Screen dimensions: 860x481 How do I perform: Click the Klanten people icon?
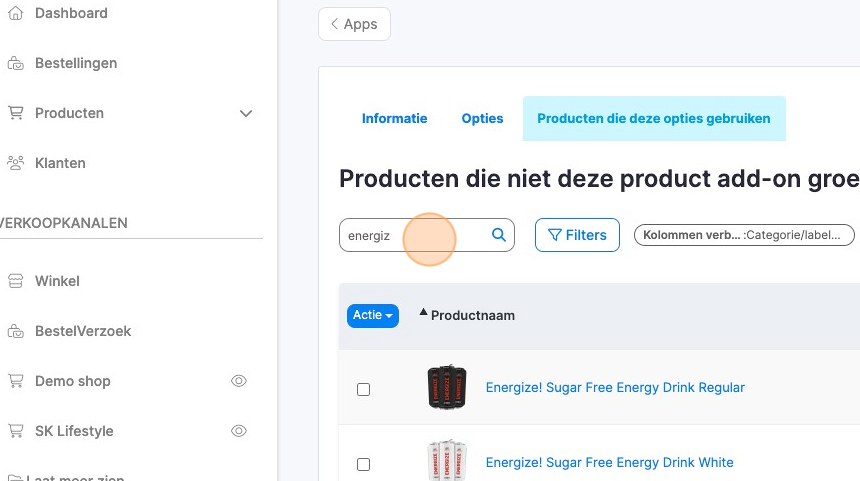(15, 163)
